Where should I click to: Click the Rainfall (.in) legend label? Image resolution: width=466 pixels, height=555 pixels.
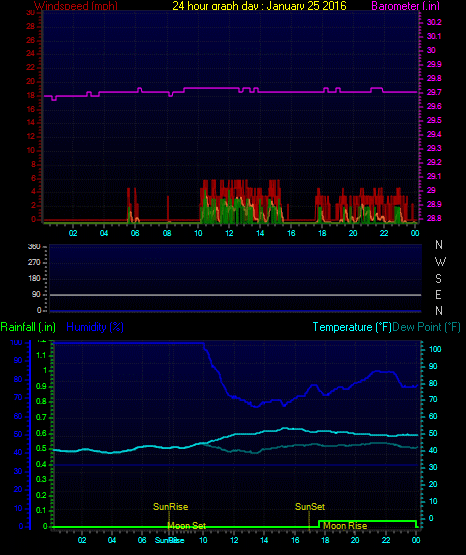tap(28, 327)
